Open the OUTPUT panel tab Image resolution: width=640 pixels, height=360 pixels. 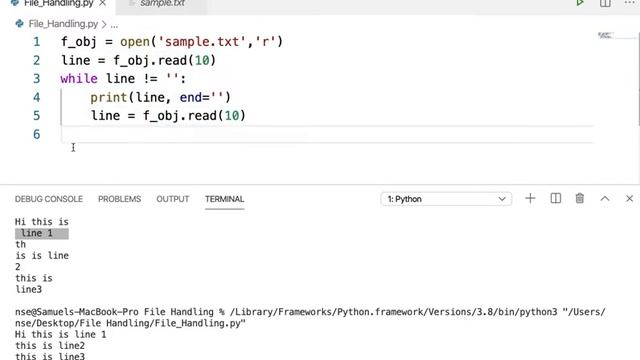173,199
